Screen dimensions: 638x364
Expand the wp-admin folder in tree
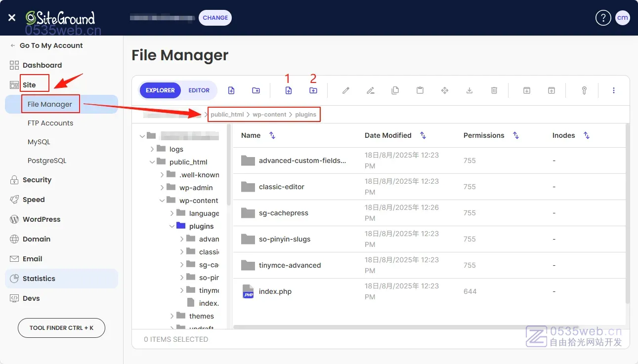(x=162, y=188)
